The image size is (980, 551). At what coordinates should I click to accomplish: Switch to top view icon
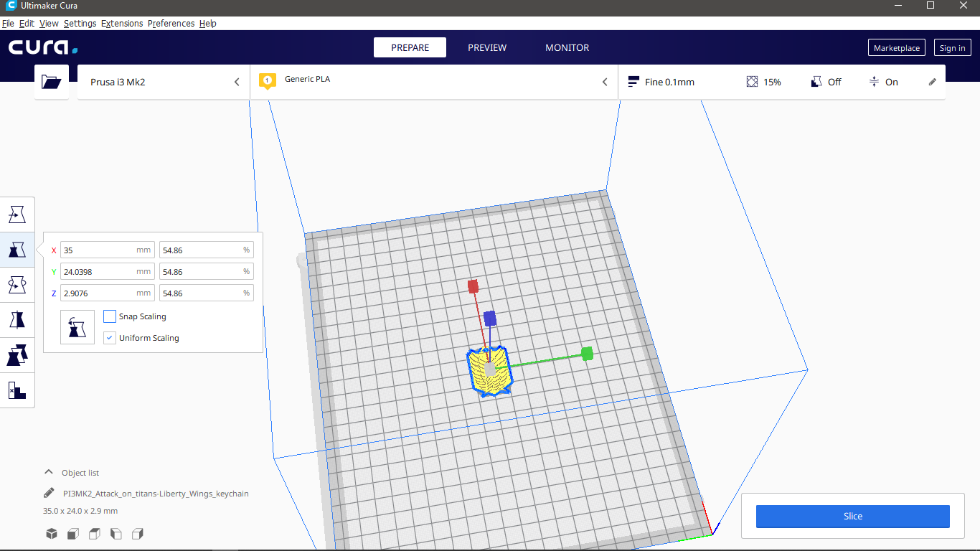(94, 534)
